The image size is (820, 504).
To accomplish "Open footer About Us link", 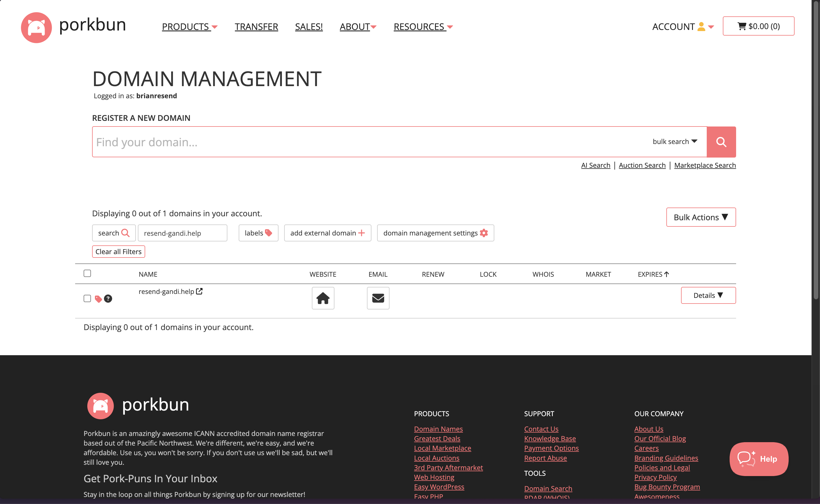I will (x=649, y=429).
